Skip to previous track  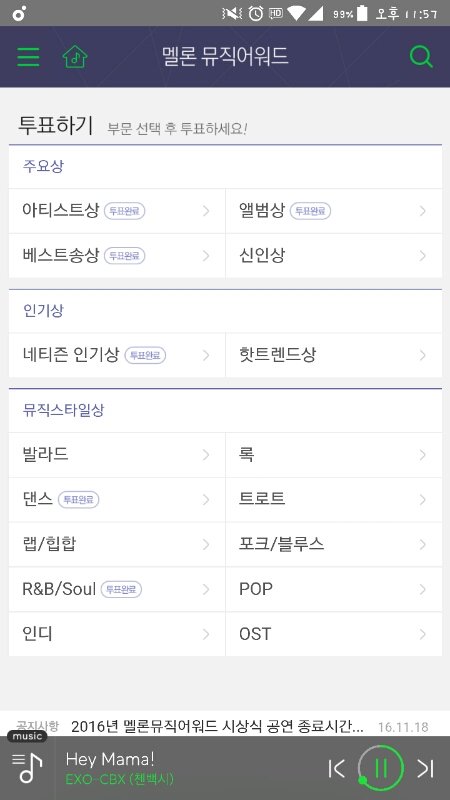pos(337,768)
